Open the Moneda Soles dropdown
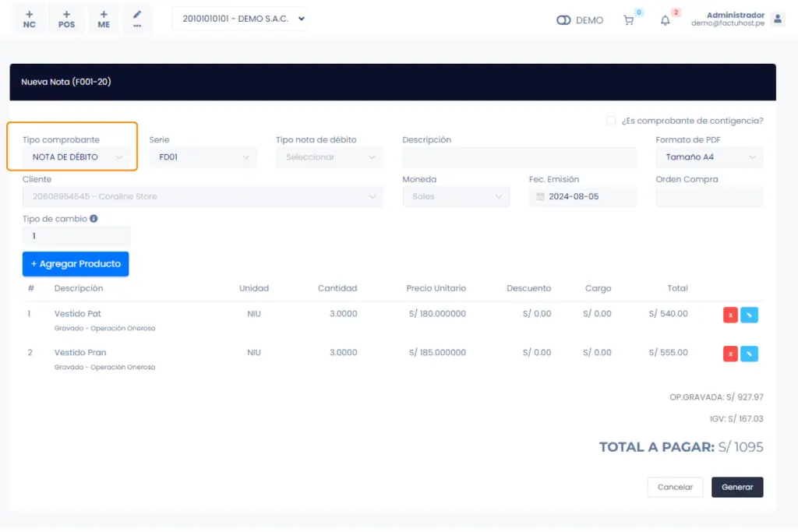Image resolution: width=798 pixels, height=532 pixels. (456, 196)
